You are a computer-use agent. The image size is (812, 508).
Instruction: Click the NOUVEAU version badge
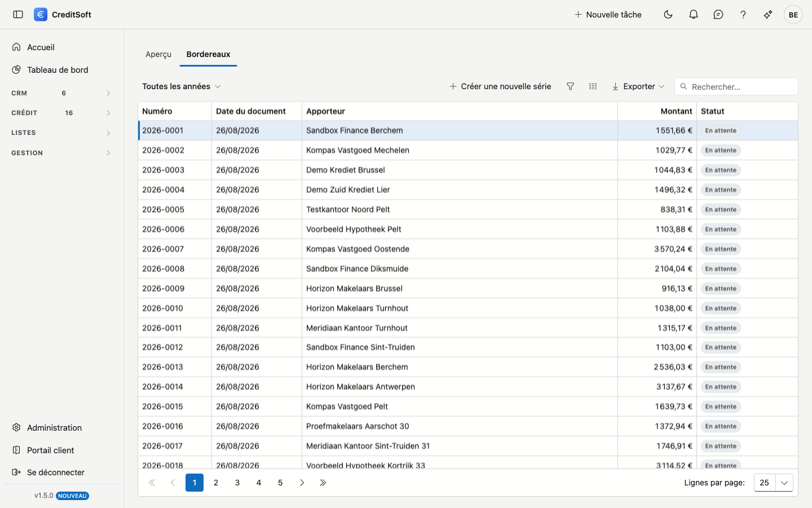coord(72,496)
